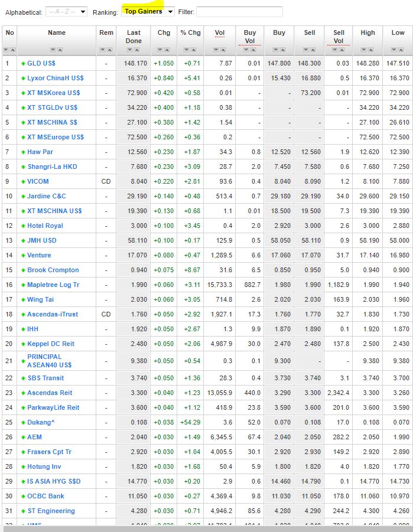Open GLD US$ stock link
Screen dimensions: 413x532
click(x=41, y=63)
